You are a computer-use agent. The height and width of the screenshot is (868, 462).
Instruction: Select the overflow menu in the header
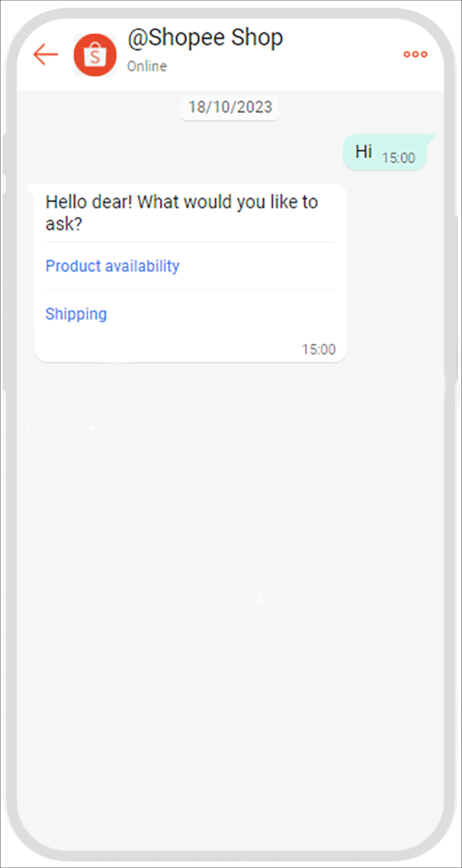[x=414, y=55]
